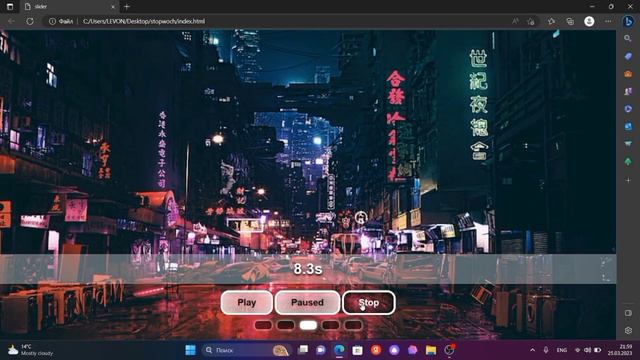Open the browser profile avatar

589,21
